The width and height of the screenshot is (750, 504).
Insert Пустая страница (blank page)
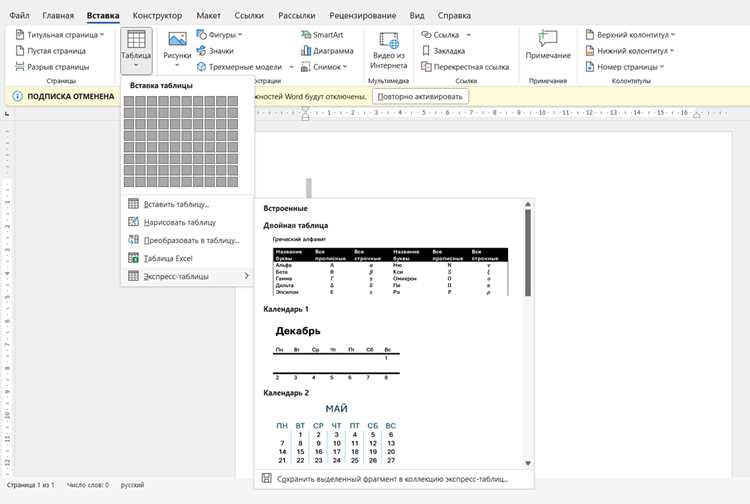(51, 51)
